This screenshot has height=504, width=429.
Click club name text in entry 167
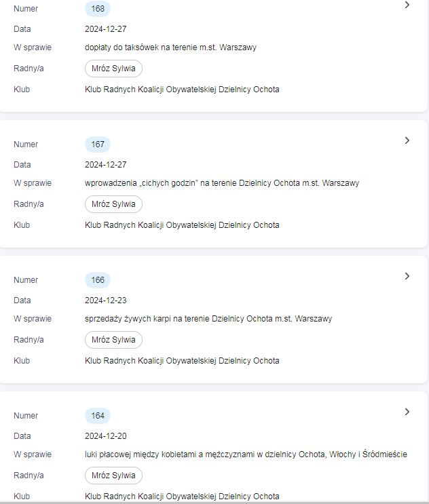pos(182,225)
